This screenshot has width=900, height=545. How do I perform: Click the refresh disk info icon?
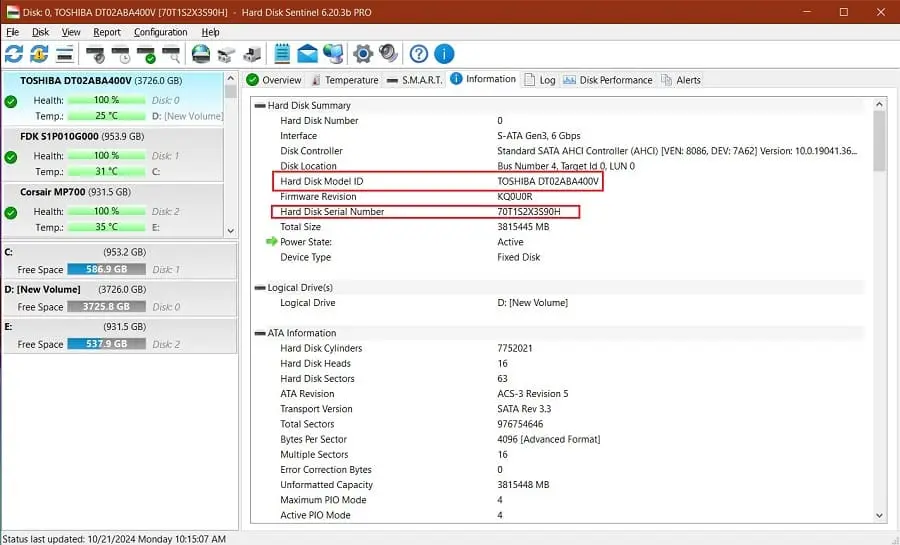14,54
